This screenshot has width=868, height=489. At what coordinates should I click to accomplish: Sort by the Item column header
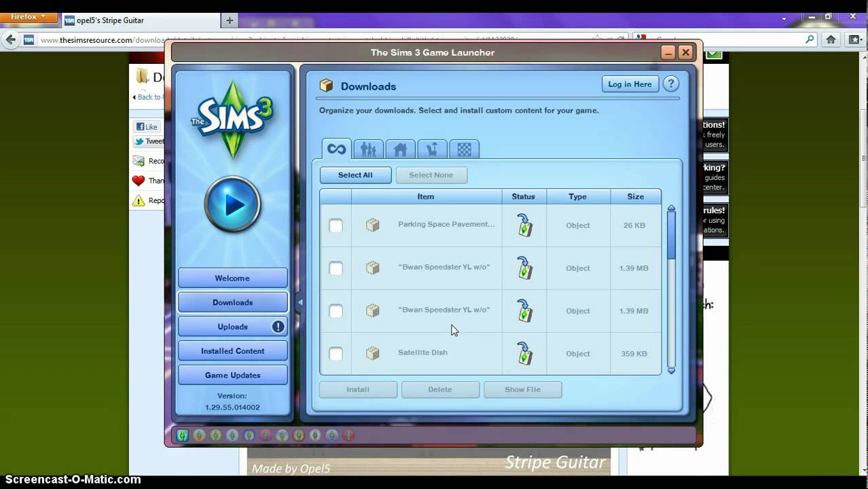[x=426, y=196]
